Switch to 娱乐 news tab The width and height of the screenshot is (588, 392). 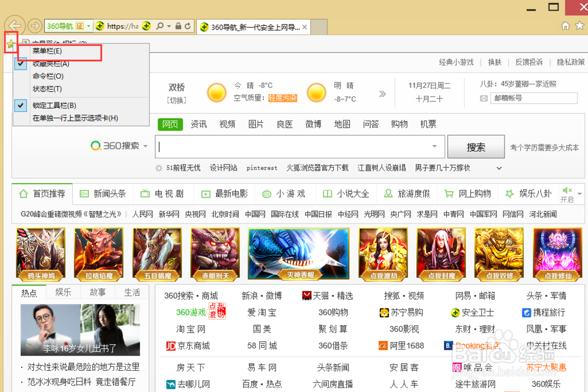pos(63,292)
